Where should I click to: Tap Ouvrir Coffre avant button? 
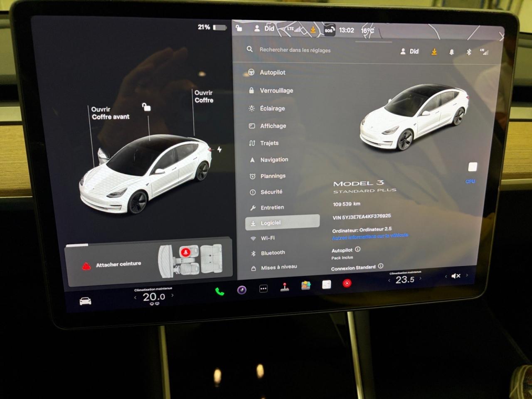[110, 113]
